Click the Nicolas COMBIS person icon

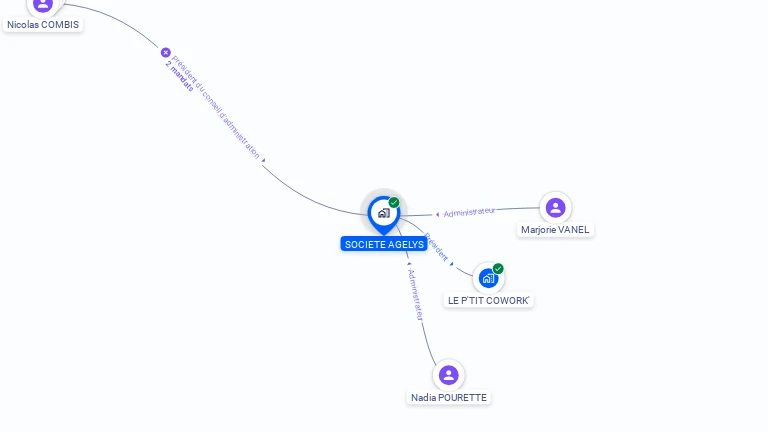click(x=43, y=4)
